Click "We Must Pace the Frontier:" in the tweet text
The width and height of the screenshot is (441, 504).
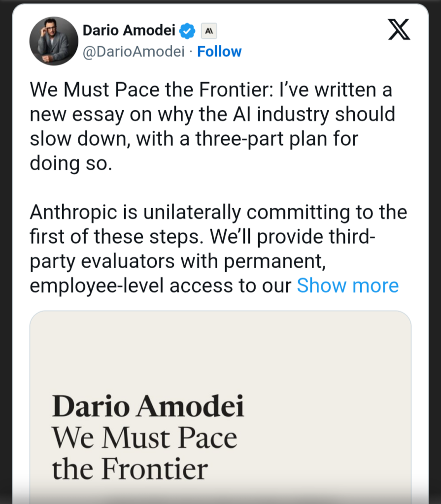coord(152,90)
